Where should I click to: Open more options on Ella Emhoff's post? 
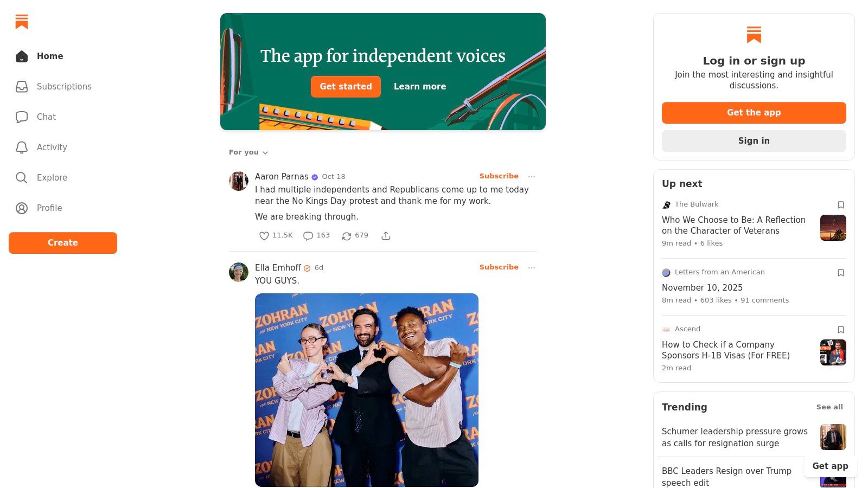[532, 268]
